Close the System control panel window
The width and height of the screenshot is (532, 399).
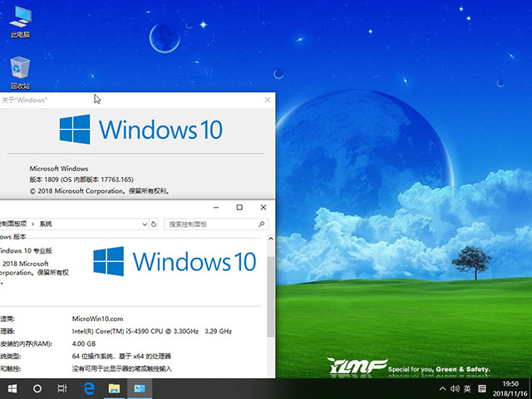(264, 207)
